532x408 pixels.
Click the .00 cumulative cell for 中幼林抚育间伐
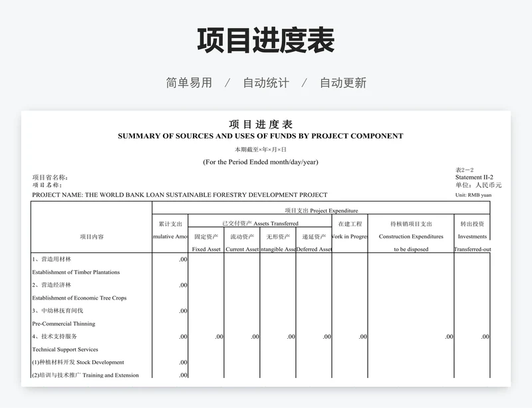[184, 311]
